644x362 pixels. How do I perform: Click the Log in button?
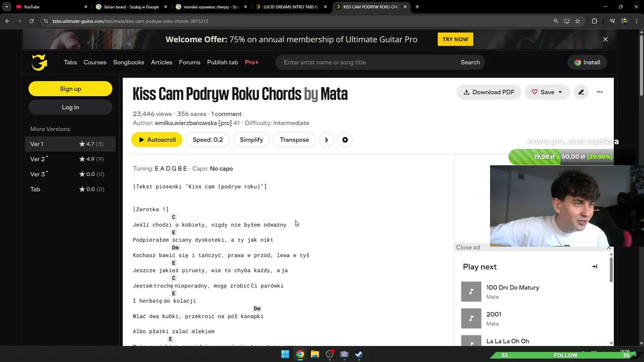(x=70, y=107)
